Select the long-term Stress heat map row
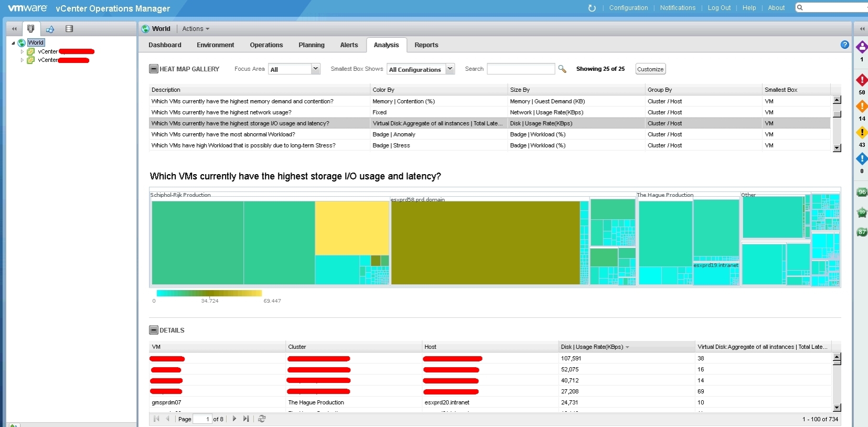 pyautogui.click(x=490, y=145)
